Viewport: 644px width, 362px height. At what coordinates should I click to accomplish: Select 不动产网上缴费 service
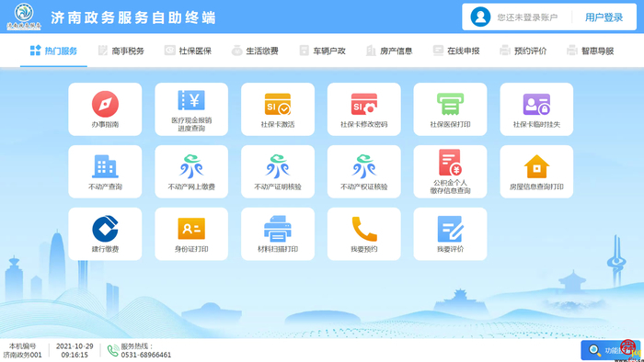(191, 172)
